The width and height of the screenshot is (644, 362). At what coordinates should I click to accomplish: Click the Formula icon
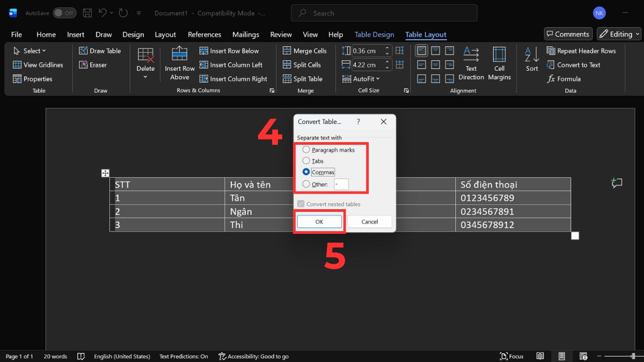[551, 79]
